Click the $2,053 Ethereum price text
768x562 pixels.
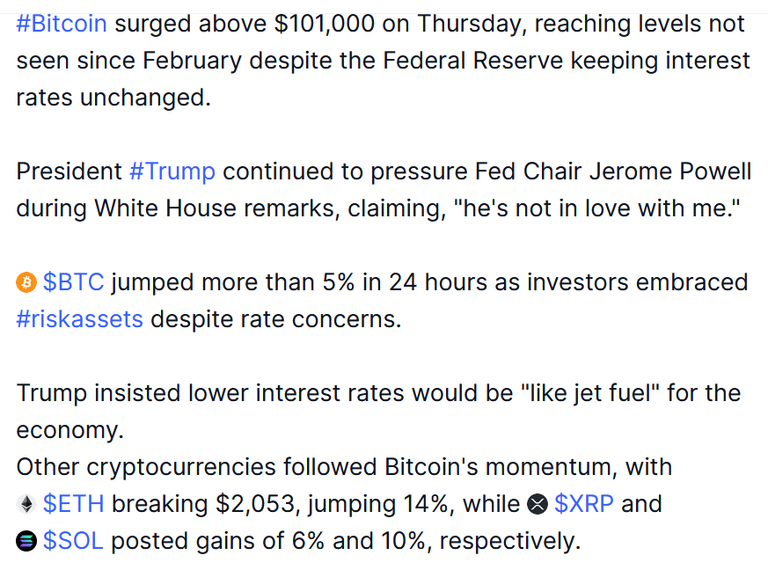(258, 504)
